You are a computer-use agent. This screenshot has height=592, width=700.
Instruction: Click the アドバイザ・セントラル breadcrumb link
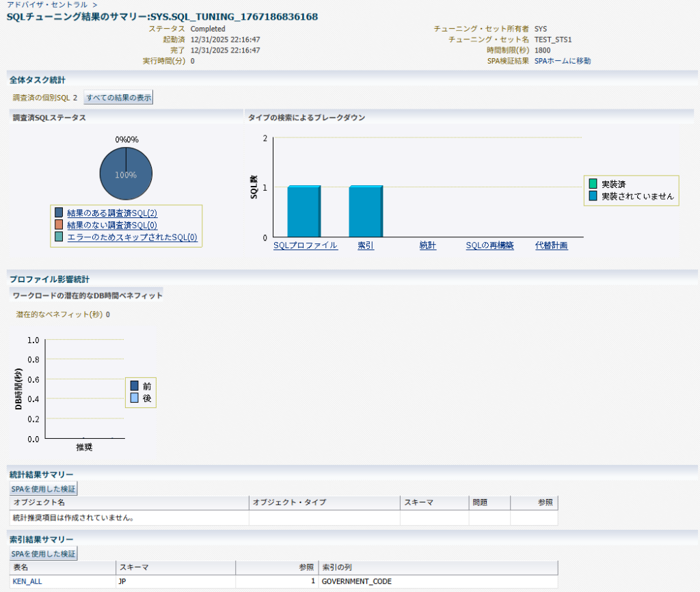point(47,5)
